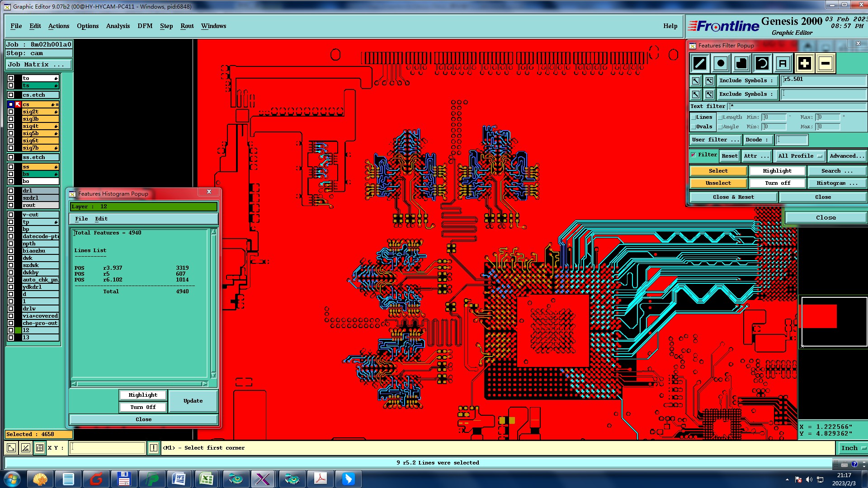Click the Close & Reset button
The width and height of the screenshot is (868, 488).
[733, 197]
